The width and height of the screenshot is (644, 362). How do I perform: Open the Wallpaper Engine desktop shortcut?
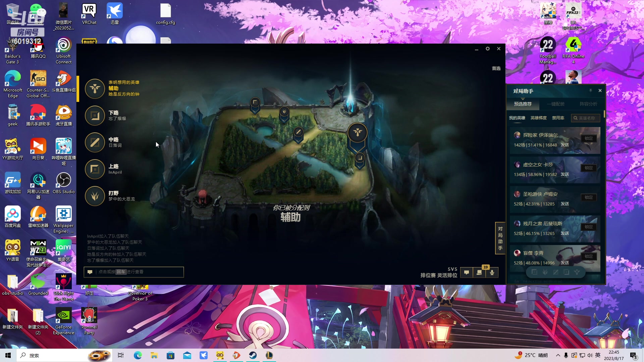64,220
